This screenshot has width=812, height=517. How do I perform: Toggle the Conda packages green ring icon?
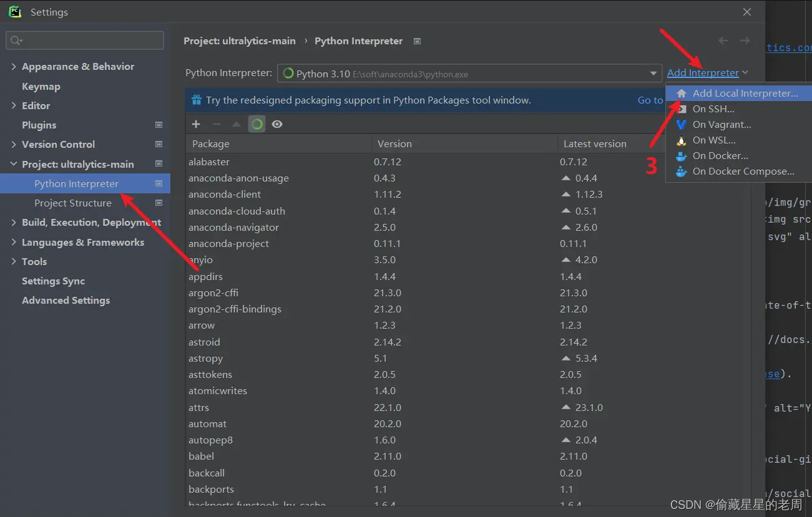[257, 124]
